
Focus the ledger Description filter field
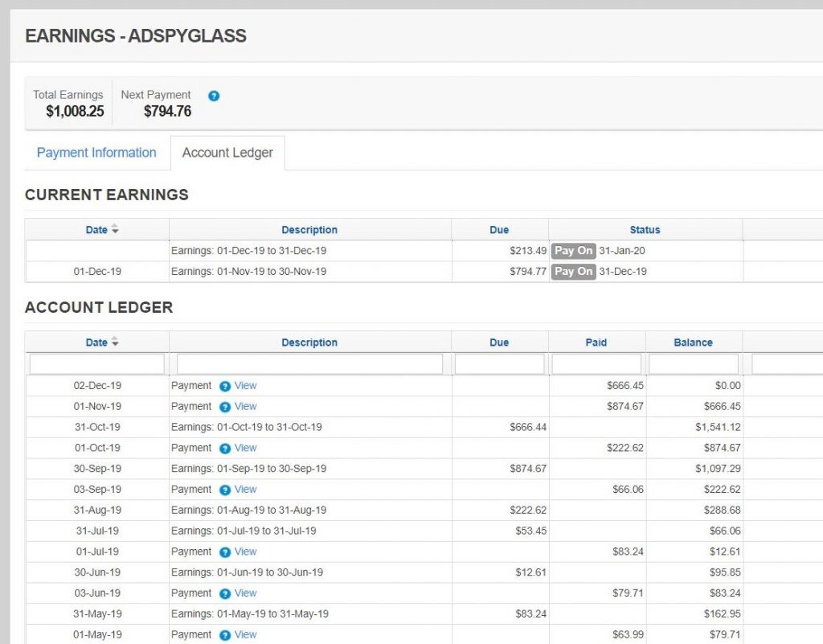pos(309,364)
